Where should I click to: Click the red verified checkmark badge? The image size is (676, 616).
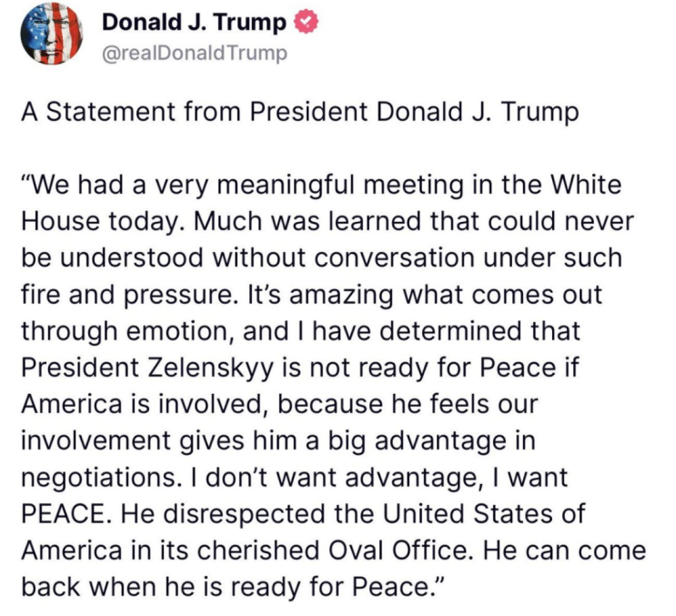[x=306, y=24]
